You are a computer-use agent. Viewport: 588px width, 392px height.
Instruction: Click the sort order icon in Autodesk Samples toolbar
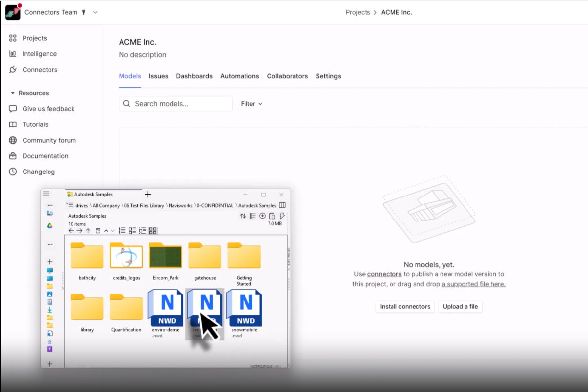[243, 216]
